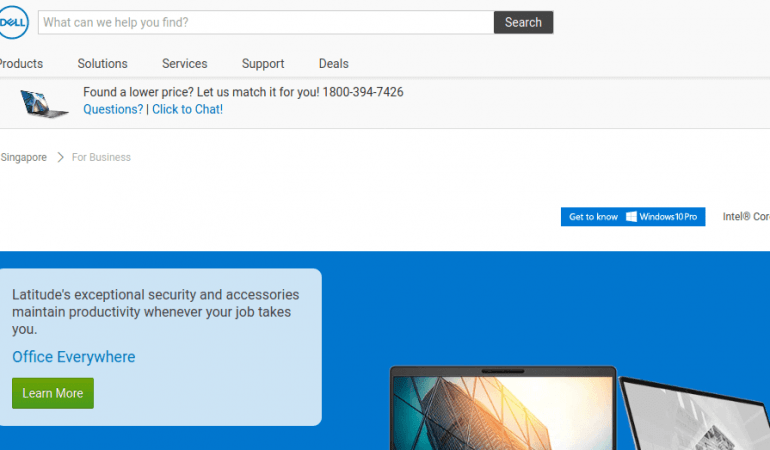Click the Questions? link
The image size is (770, 450).
click(x=113, y=110)
